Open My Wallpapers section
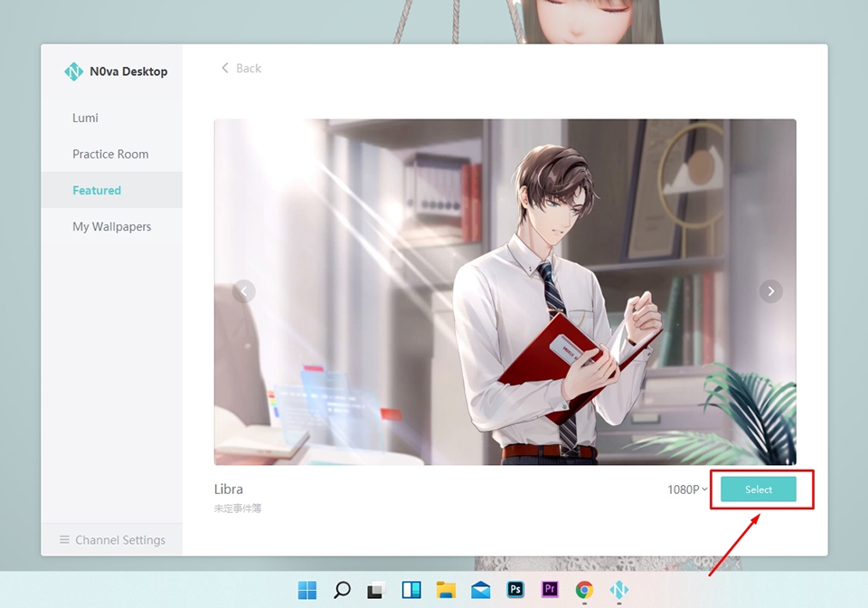 pyautogui.click(x=112, y=226)
